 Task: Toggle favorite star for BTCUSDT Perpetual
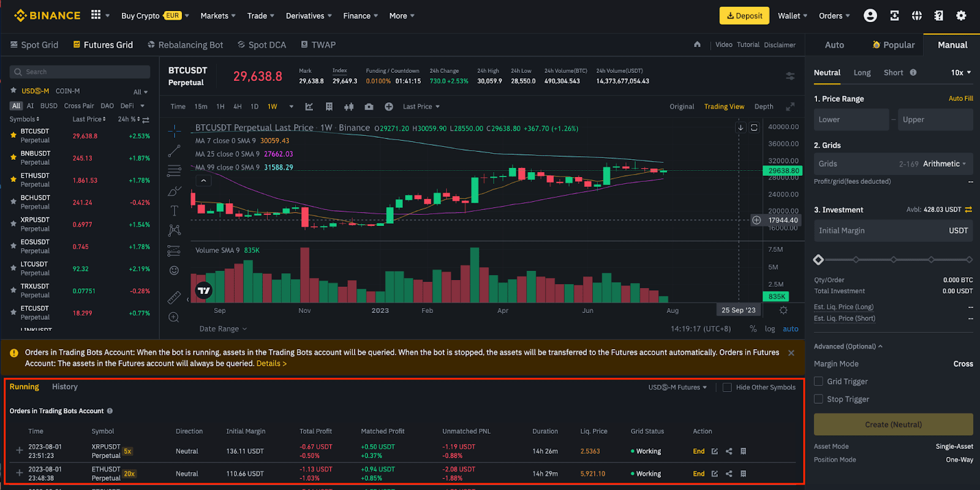[x=13, y=135]
